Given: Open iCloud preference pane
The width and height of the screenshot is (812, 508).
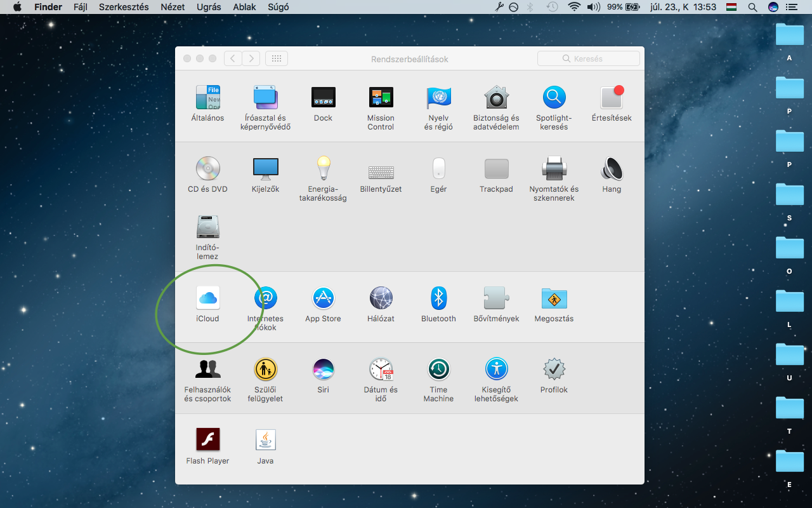Looking at the screenshot, I should (207, 304).
